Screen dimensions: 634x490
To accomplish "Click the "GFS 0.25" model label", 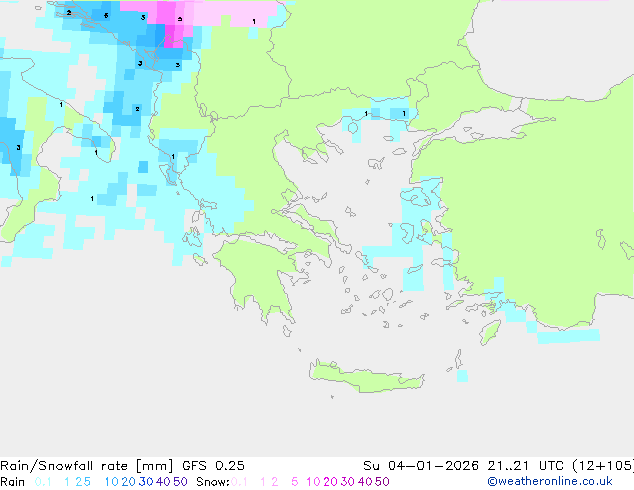I will [213, 466].
